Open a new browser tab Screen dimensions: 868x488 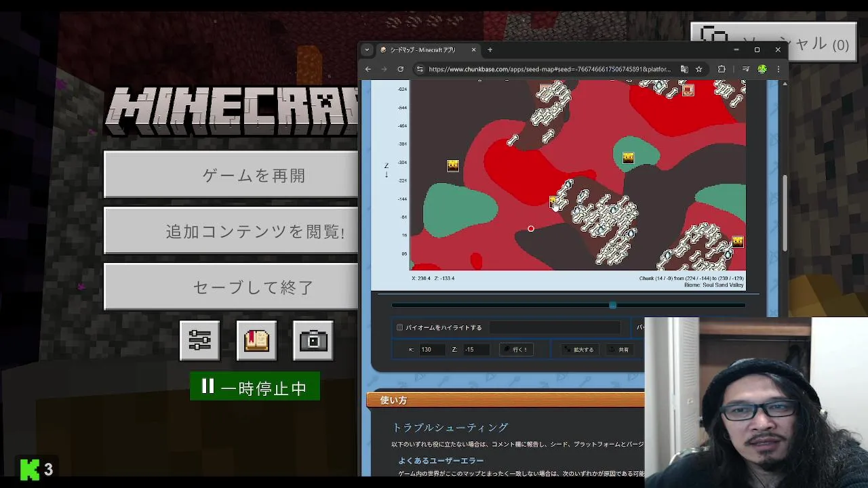tap(490, 49)
